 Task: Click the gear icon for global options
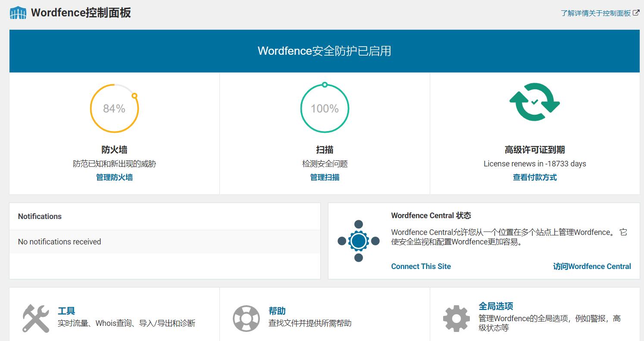pos(456,319)
